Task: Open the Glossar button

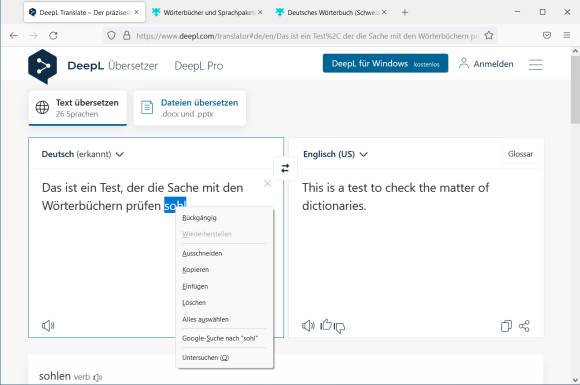Action: coord(520,154)
